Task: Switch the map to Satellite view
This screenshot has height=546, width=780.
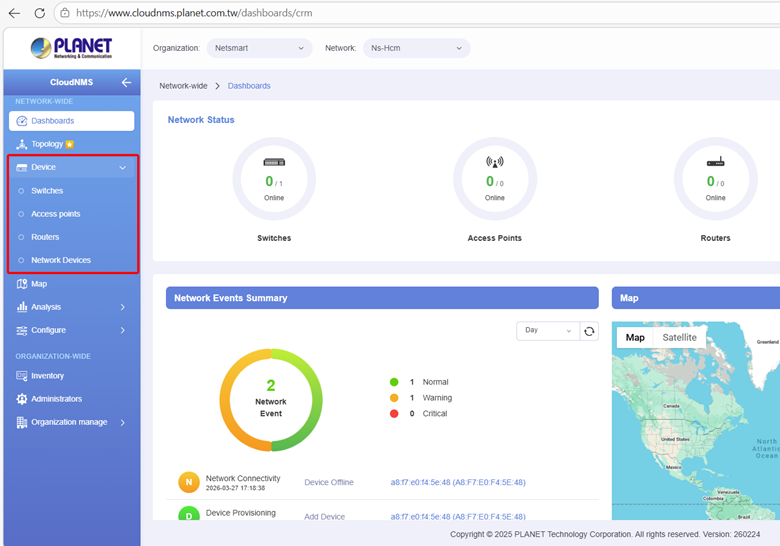Action: pos(680,338)
